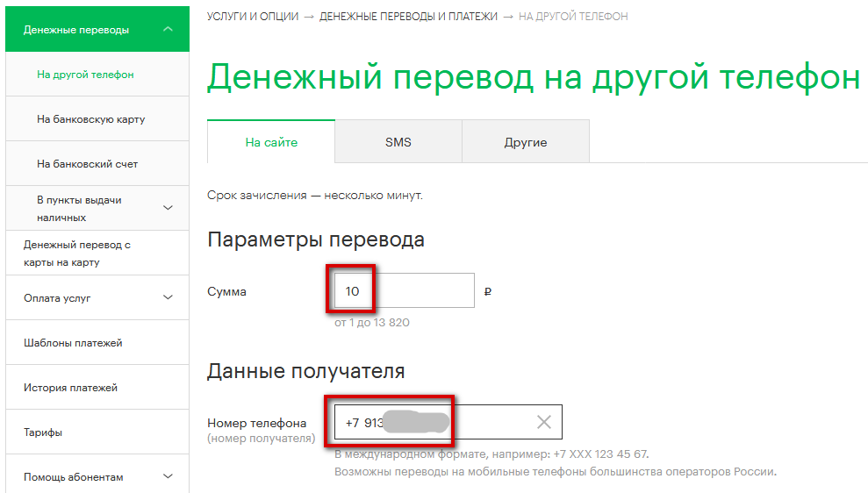The height and width of the screenshot is (493, 868).
Task: View История платежей
Action: pos(70,388)
